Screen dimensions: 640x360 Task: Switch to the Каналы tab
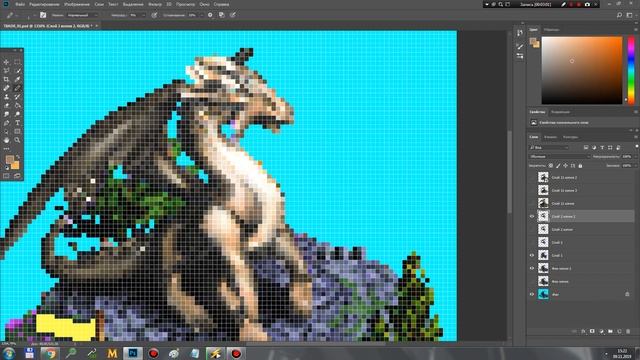pos(550,137)
